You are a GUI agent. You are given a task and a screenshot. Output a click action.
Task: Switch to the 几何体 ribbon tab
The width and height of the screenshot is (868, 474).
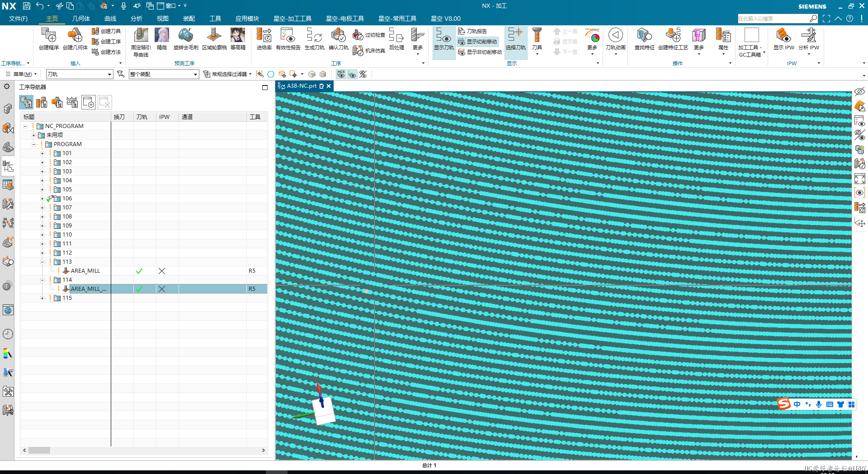81,19
